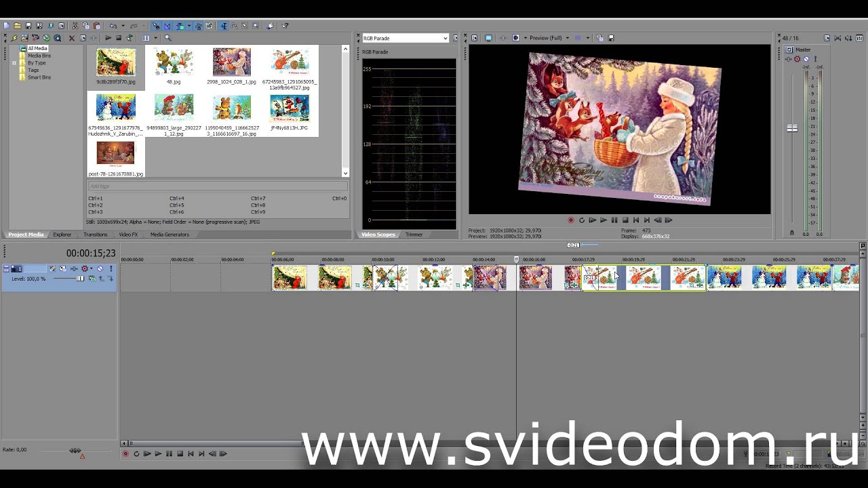Image resolution: width=868 pixels, height=488 pixels.
Task: Open the Transitions tab
Action: click(x=96, y=235)
